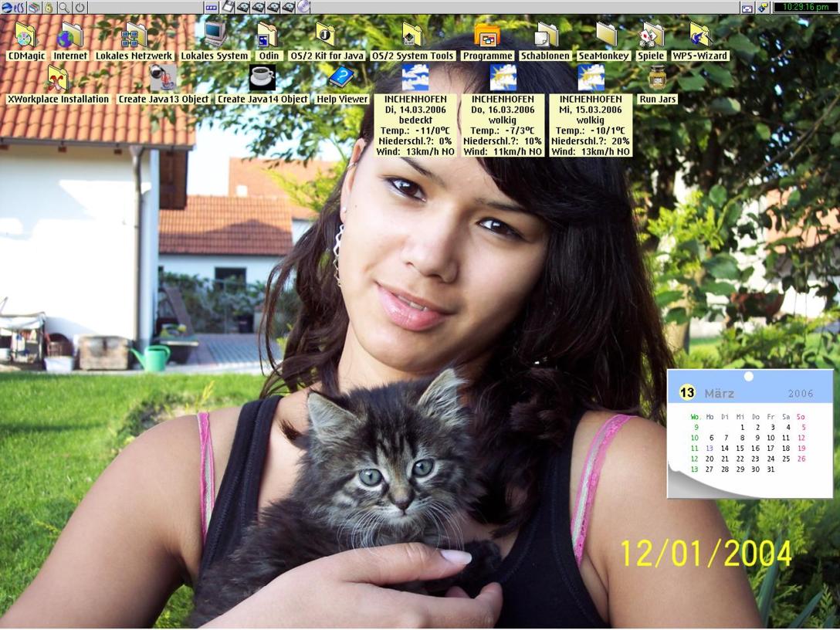Click the padlock lockup icon in top bar

point(48,7)
